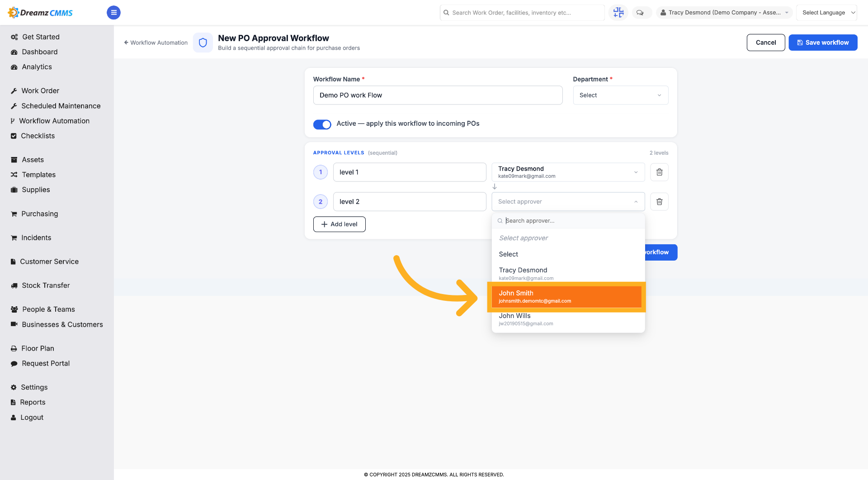Click the Work Order wrench icon
This screenshot has width=868, height=480.
click(14, 91)
